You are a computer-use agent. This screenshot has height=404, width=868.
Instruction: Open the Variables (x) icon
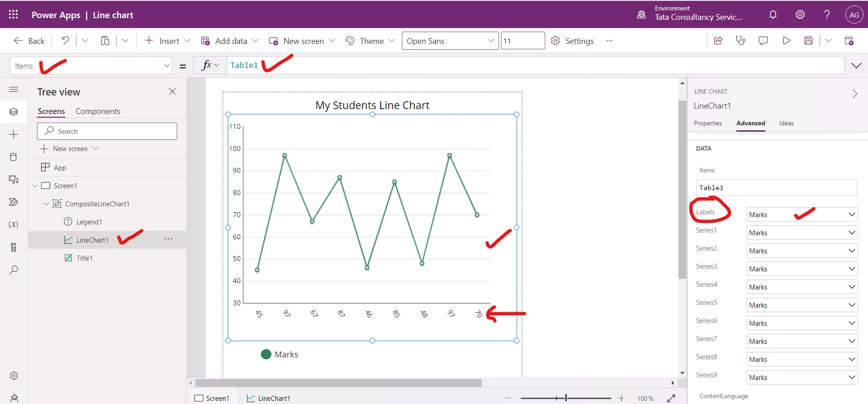click(x=14, y=224)
